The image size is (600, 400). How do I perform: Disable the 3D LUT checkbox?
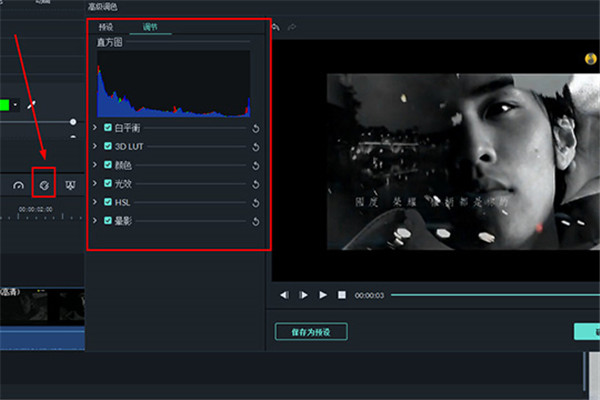(x=108, y=147)
